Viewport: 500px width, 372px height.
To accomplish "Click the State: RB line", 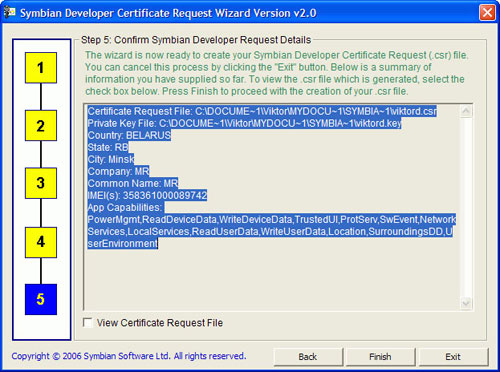I will pyautogui.click(x=108, y=147).
